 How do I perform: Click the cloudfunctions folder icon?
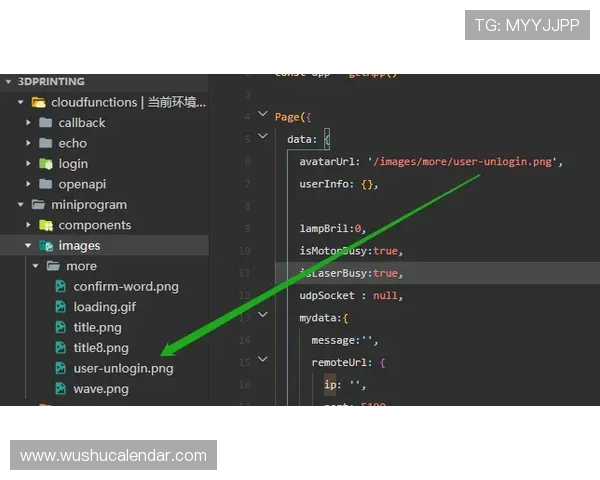click(39, 102)
